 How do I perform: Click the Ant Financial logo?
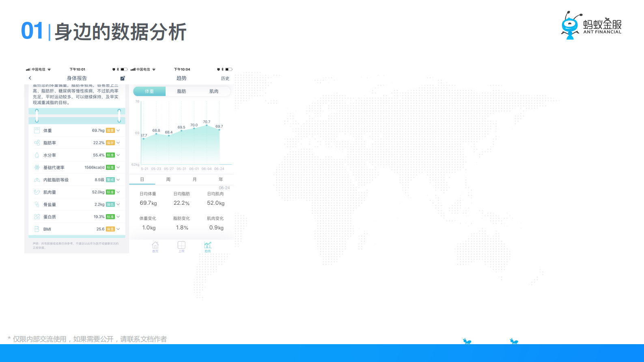(x=591, y=25)
